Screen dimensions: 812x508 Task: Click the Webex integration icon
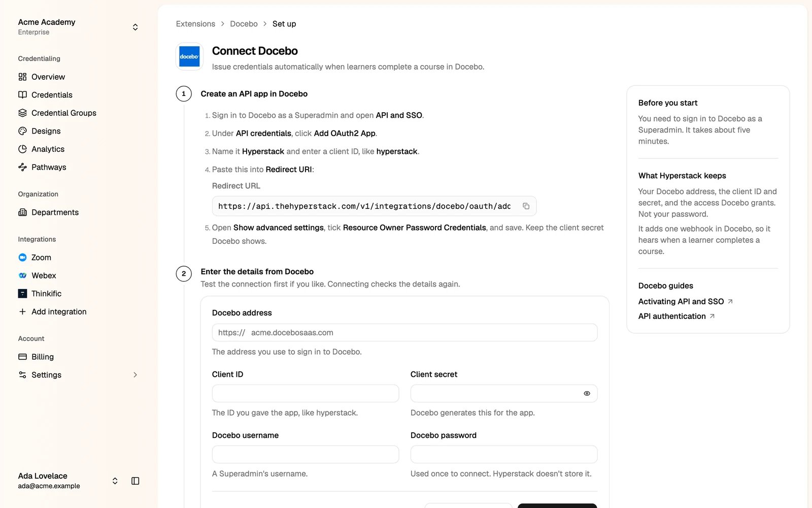22,275
